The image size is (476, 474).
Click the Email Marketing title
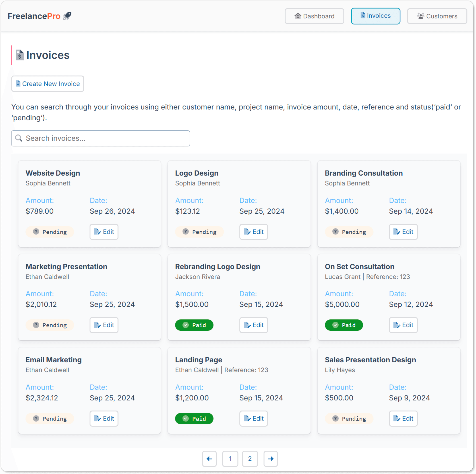pyautogui.click(x=53, y=360)
